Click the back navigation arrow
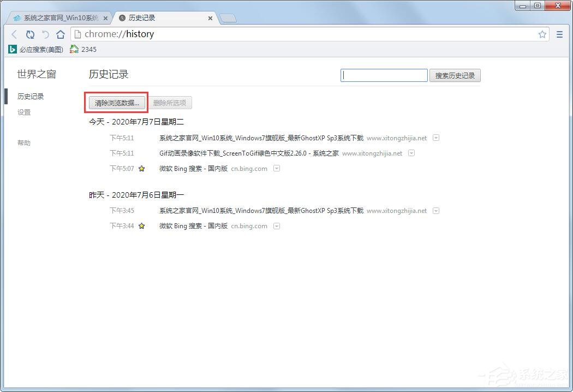 14,34
